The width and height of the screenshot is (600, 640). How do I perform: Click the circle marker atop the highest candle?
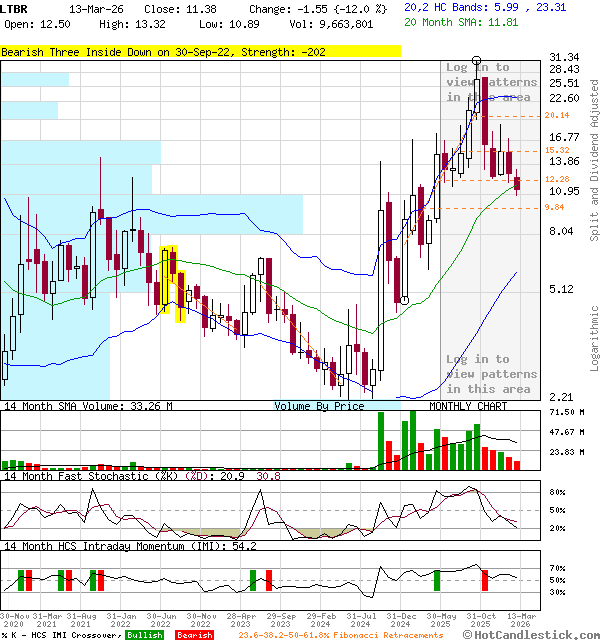tap(476, 61)
